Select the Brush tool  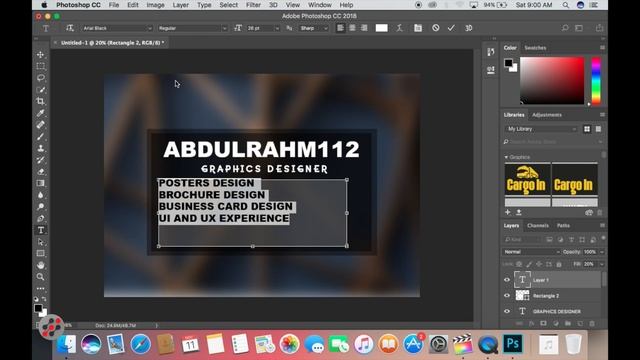[x=40, y=137]
